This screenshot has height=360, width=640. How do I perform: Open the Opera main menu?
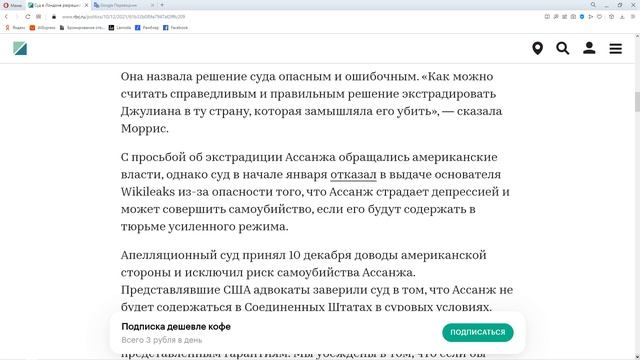click(12, 5)
